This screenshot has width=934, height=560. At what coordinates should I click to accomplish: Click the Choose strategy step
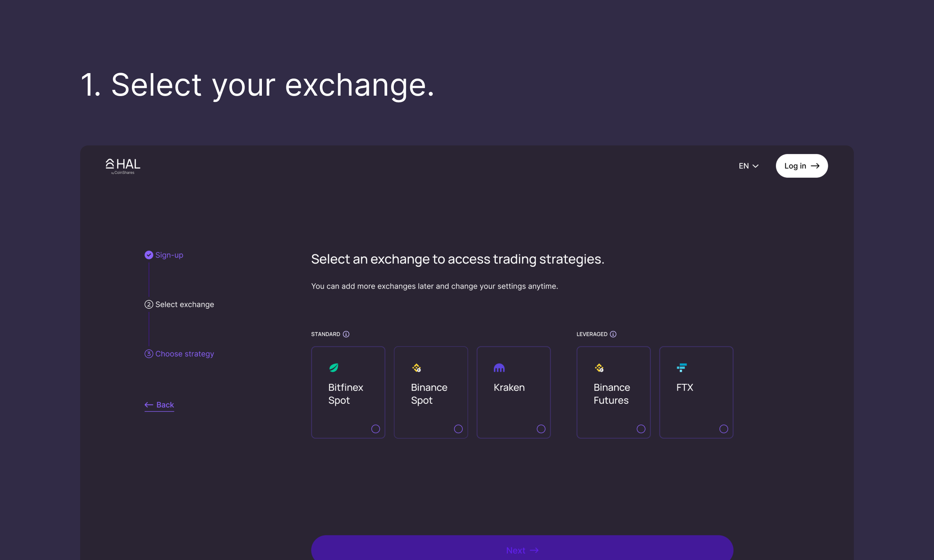[179, 354]
